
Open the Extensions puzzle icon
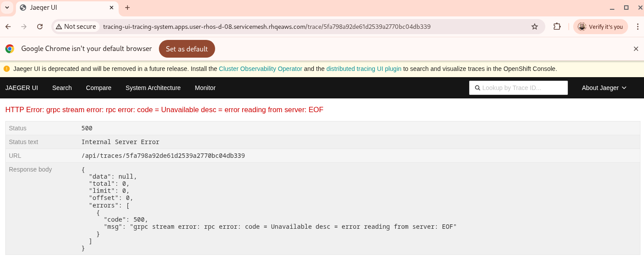tap(557, 27)
